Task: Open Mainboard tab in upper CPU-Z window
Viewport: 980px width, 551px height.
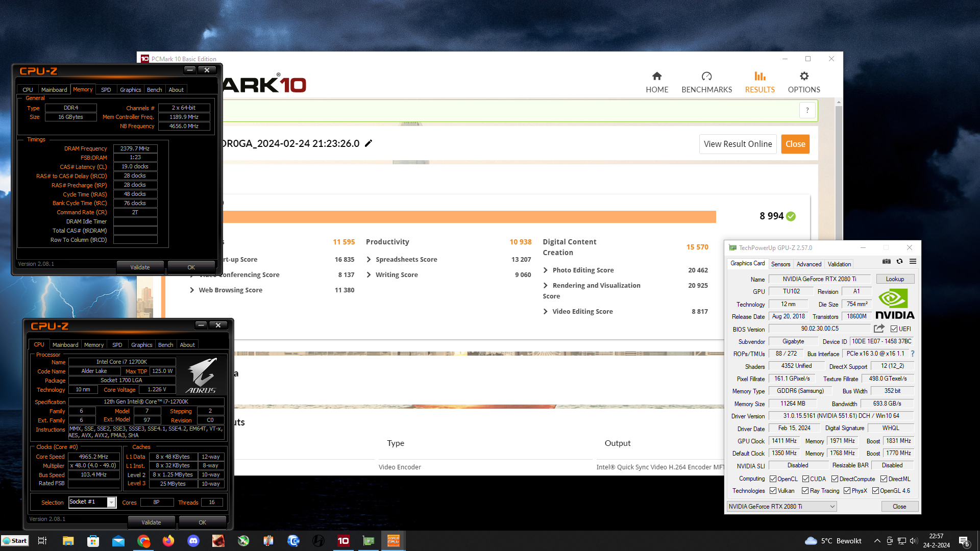Action: click(x=54, y=90)
